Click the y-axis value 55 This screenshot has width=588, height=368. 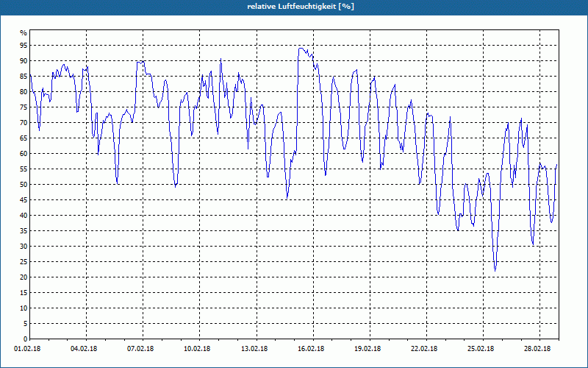point(24,169)
